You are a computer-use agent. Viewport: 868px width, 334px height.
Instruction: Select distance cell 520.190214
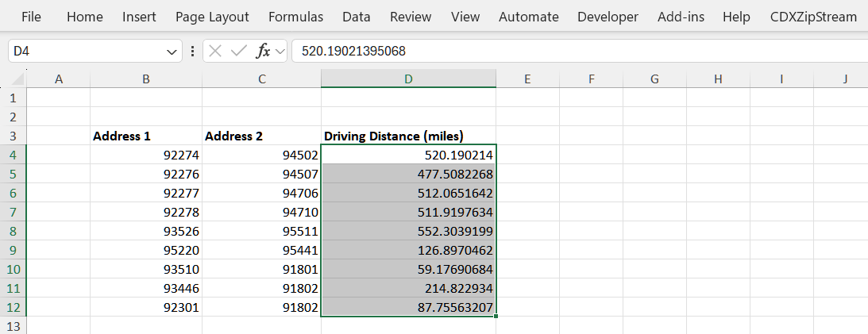pos(408,155)
